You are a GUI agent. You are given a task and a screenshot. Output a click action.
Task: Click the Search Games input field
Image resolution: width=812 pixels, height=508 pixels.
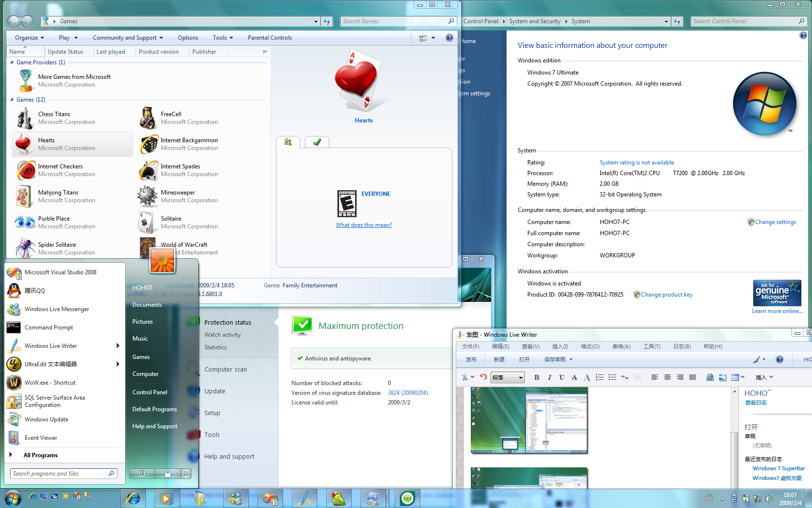pyautogui.click(x=398, y=21)
